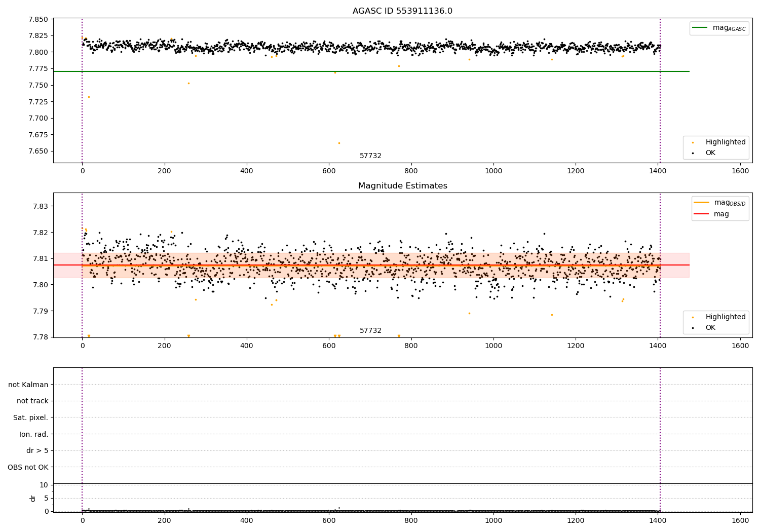The height and width of the screenshot is (532, 760).
Task: Click the "not Kalman" row label
Action: (28, 385)
